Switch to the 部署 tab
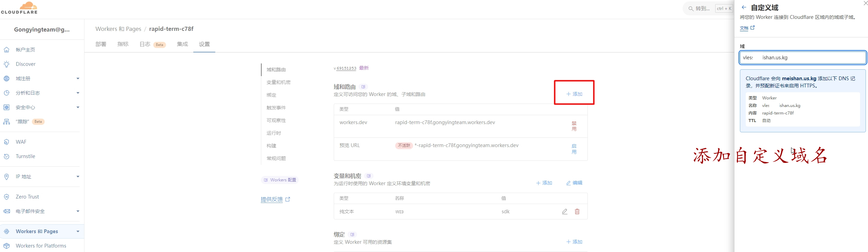Viewport: 868px width, 252px height. (x=101, y=44)
